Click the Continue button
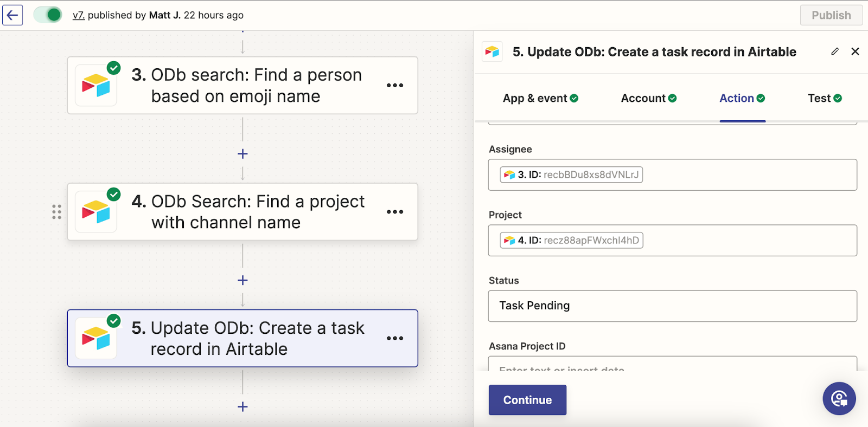 point(527,400)
